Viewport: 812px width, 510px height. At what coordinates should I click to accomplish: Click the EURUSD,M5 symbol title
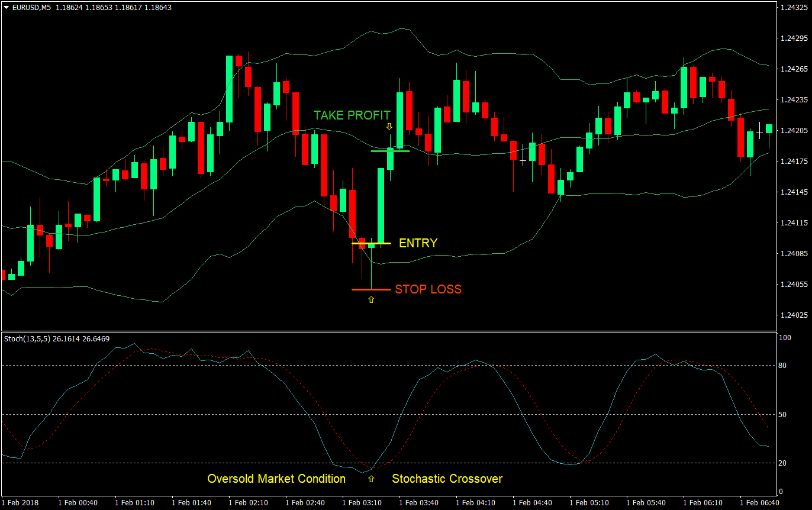[33, 8]
